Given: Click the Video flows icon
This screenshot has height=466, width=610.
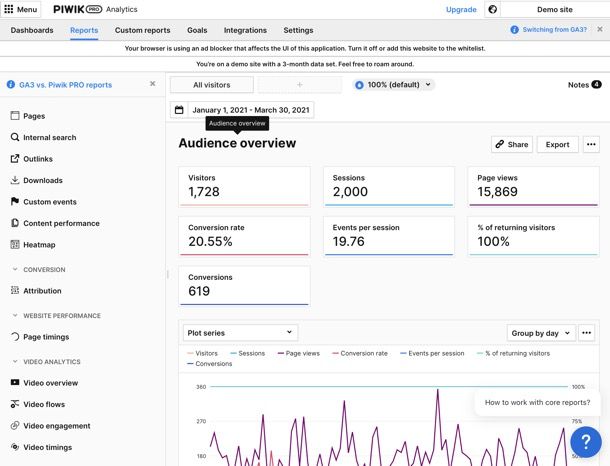Looking at the screenshot, I should pos(15,404).
